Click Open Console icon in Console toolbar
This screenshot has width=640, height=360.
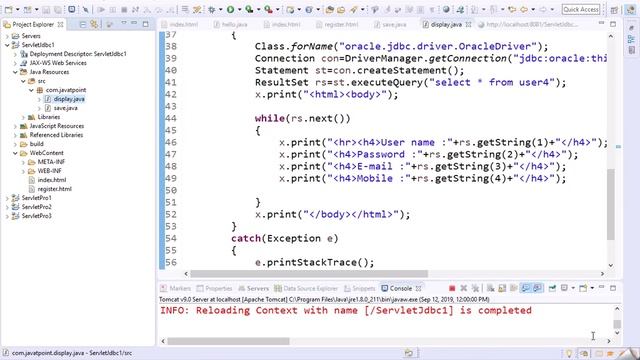pyautogui.click(x=583, y=288)
